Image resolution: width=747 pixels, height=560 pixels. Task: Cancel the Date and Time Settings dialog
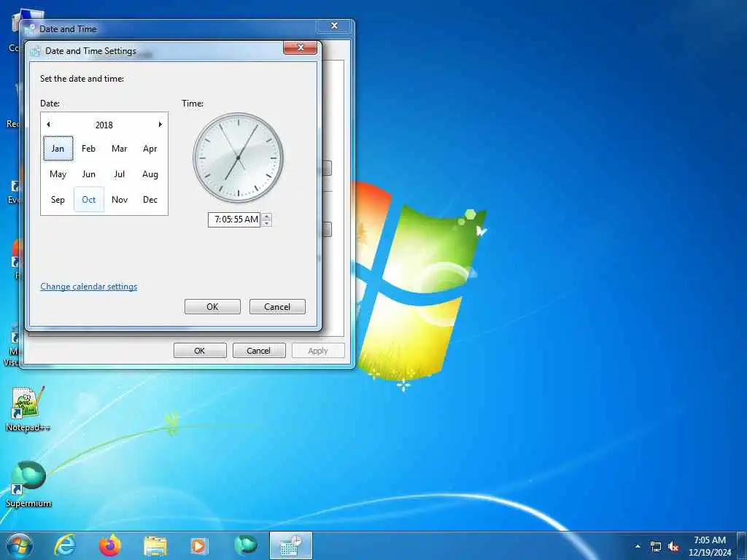coord(277,307)
